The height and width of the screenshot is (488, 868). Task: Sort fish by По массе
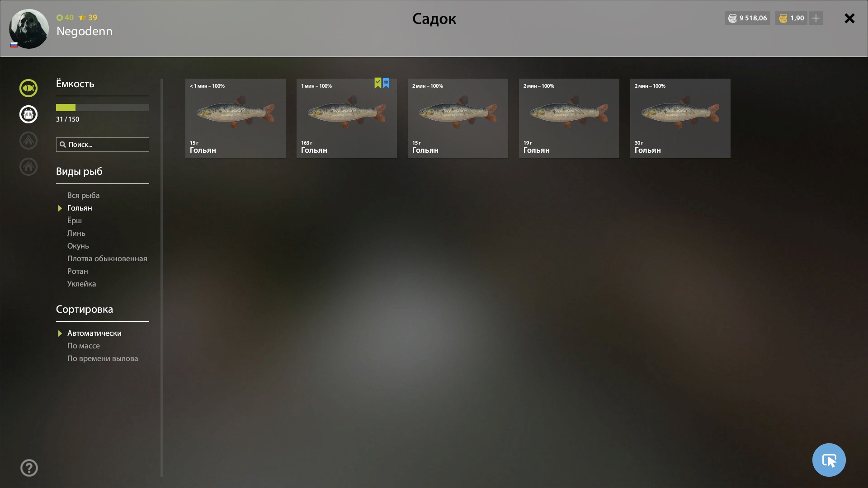(x=84, y=346)
